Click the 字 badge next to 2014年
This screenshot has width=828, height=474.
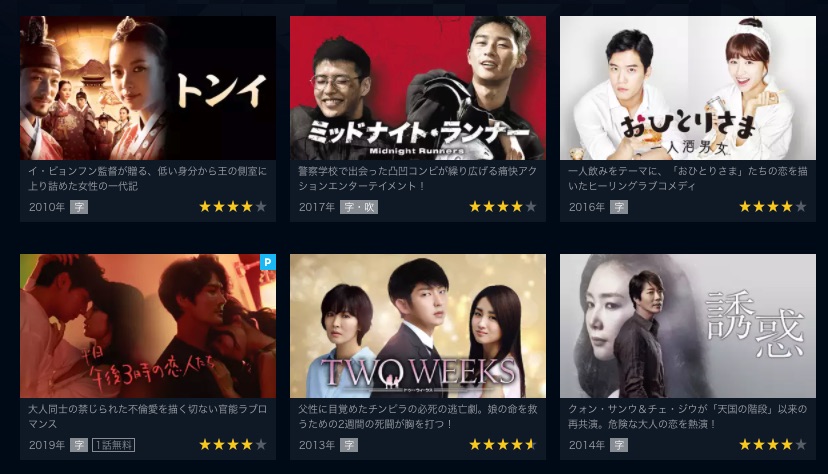tap(619, 445)
